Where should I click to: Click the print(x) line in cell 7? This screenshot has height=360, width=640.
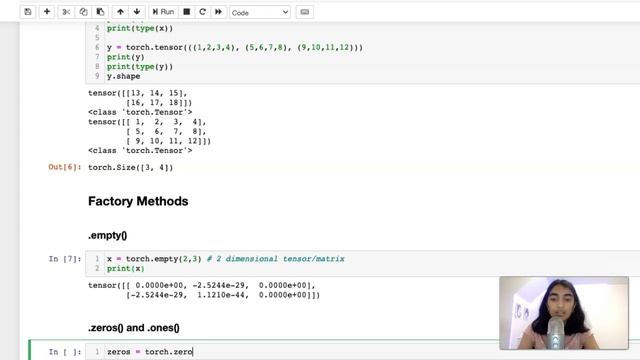[x=126, y=269]
